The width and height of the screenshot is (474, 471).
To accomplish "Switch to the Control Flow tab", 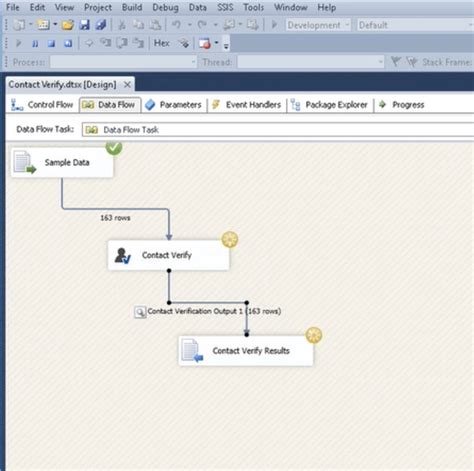I will 42,105.
